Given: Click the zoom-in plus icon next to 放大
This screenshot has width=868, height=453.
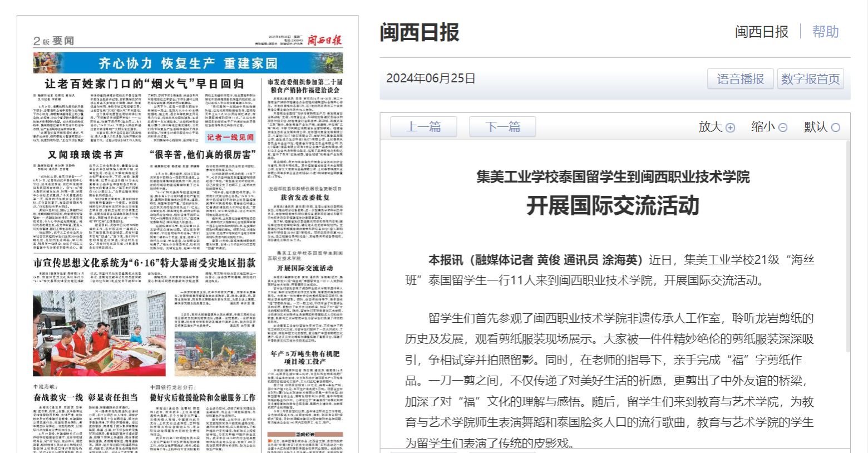Looking at the screenshot, I should pos(730,127).
